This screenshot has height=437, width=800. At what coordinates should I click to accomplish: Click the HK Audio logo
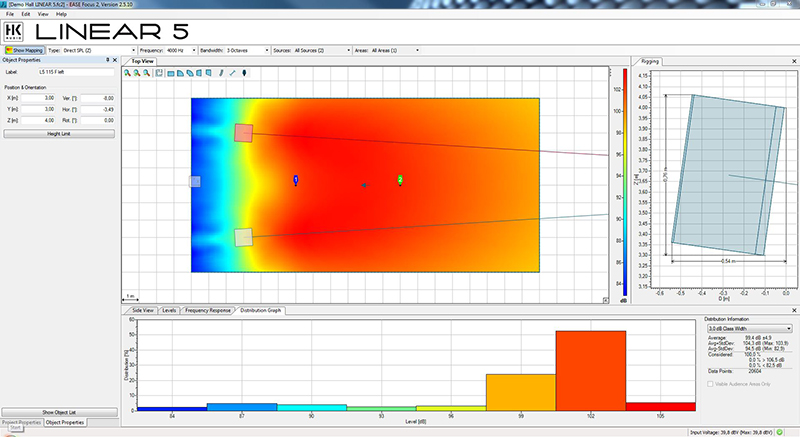pos(13,32)
